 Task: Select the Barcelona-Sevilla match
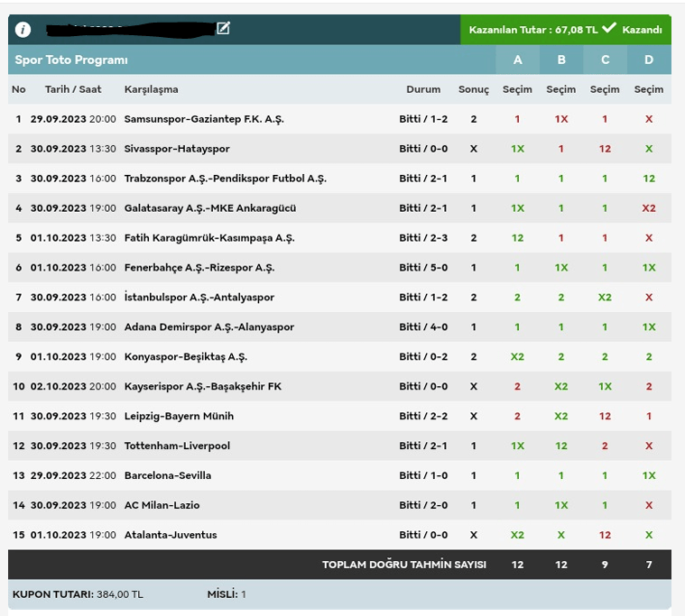167,475
